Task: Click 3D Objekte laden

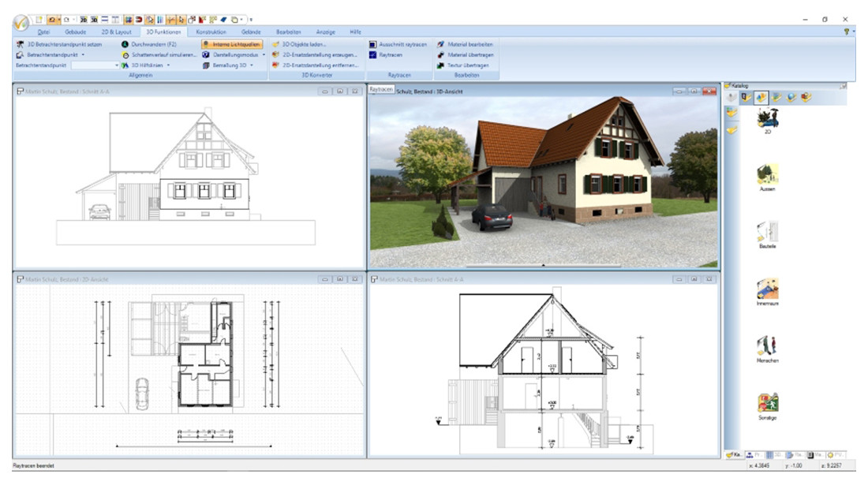Action: point(299,44)
